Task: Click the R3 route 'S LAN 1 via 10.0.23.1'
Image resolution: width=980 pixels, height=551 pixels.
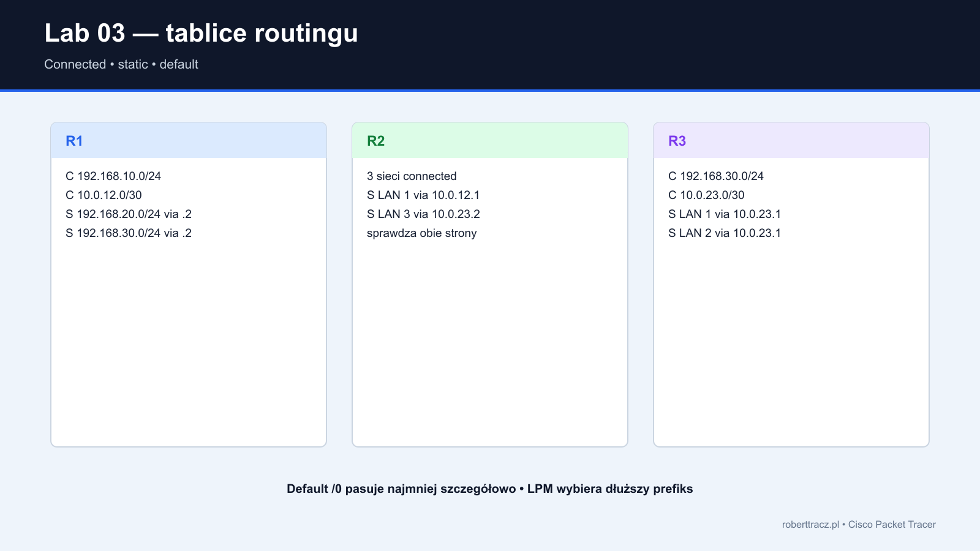Action: click(x=725, y=214)
